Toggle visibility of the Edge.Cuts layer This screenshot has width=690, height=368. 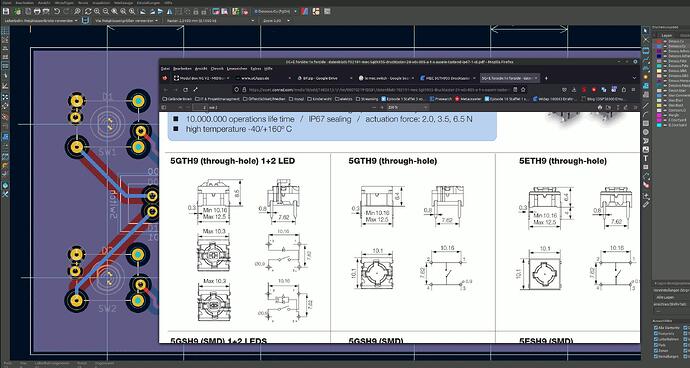coord(665,110)
